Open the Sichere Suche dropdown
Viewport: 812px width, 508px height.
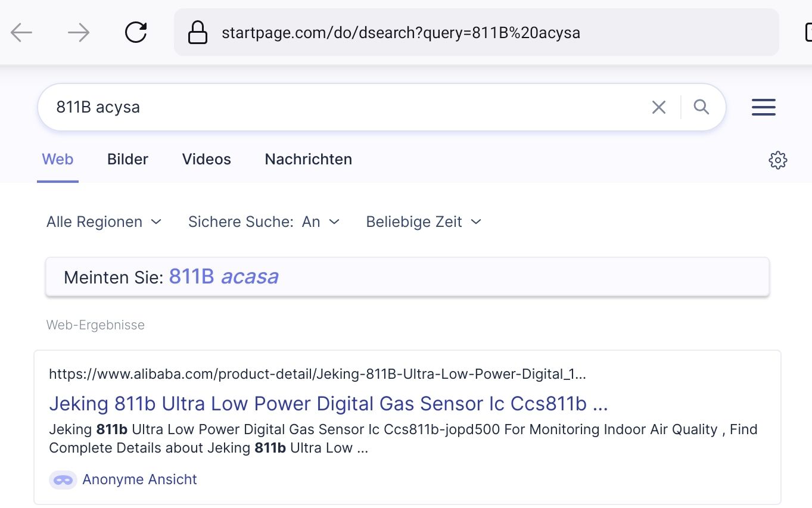[x=264, y=222]
